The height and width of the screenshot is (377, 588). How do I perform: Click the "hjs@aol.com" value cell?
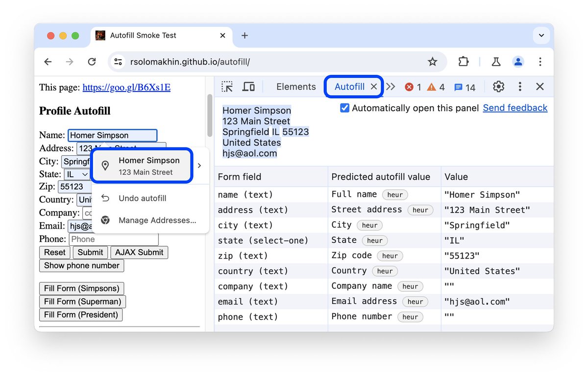[497, 302]
